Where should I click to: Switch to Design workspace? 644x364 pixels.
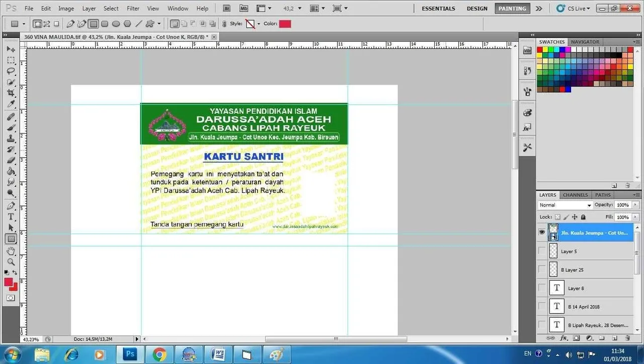pyautogui.click(x=477, y=9)
